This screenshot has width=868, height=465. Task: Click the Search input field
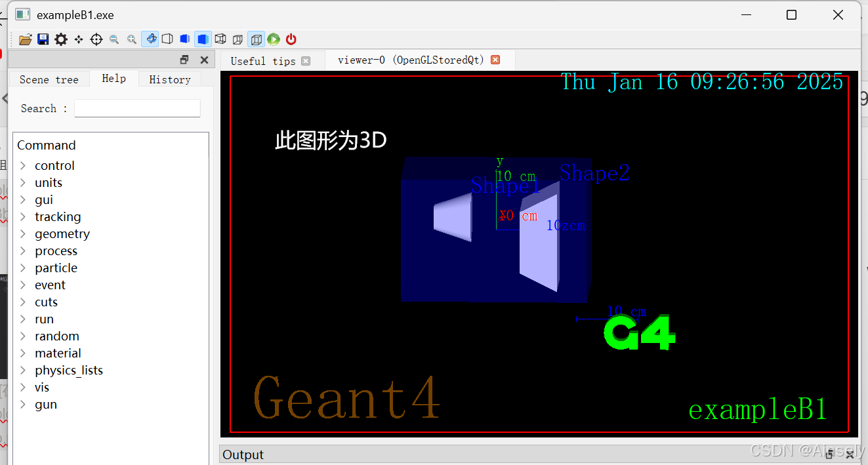point(137,108)
